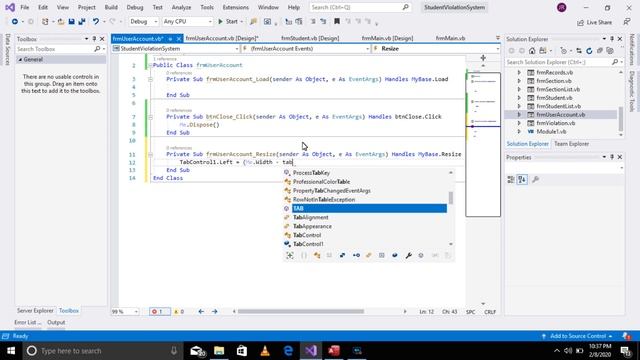Open the Any CPU platform dropdown
The height and width of the screenshot is (360, 640).
(x=187, y=22)
